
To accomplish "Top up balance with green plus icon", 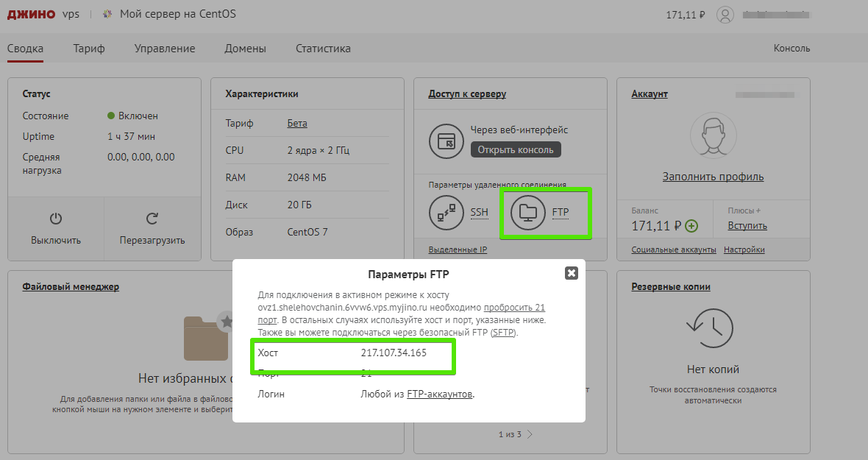I will tap(690, 227).
